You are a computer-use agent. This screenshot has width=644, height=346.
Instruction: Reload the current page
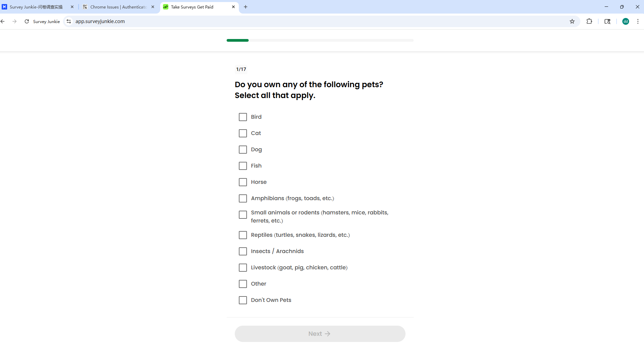(x=27, y=21)
